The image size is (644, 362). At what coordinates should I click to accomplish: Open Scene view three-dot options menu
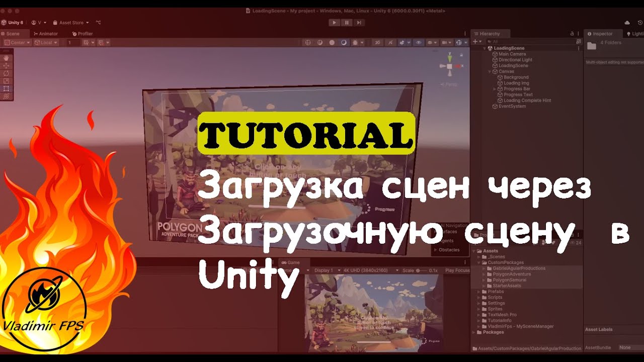coord(465,34)
